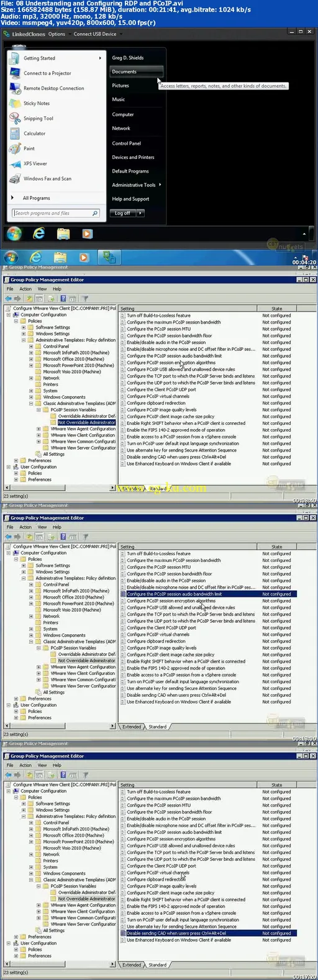Viewport: 318px width, 980px height.
Task: Open Remote Desktop Connection in Start menu
Action: coord(53,88)
